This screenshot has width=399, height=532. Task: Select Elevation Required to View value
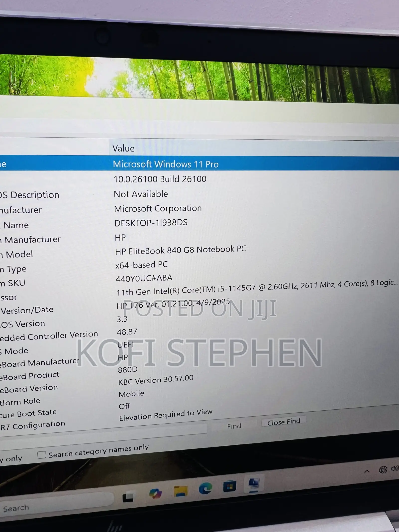click(x=166, y=415)
